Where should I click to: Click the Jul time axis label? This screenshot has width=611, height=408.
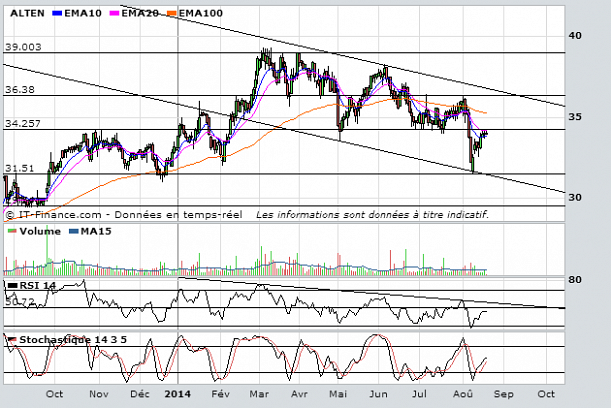coord(419,394)
